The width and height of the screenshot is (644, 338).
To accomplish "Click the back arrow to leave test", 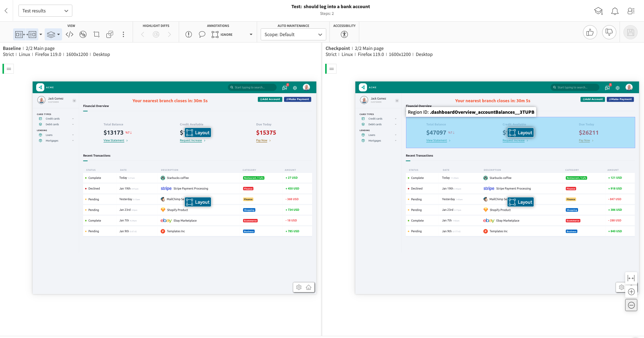I will click(6, 11).
